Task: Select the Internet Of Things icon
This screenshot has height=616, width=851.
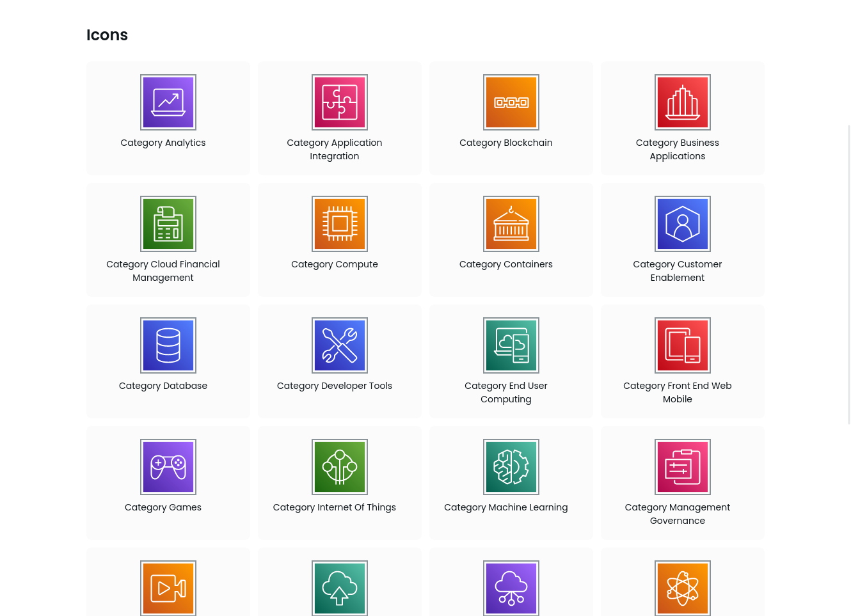Action: coord(340,467)
